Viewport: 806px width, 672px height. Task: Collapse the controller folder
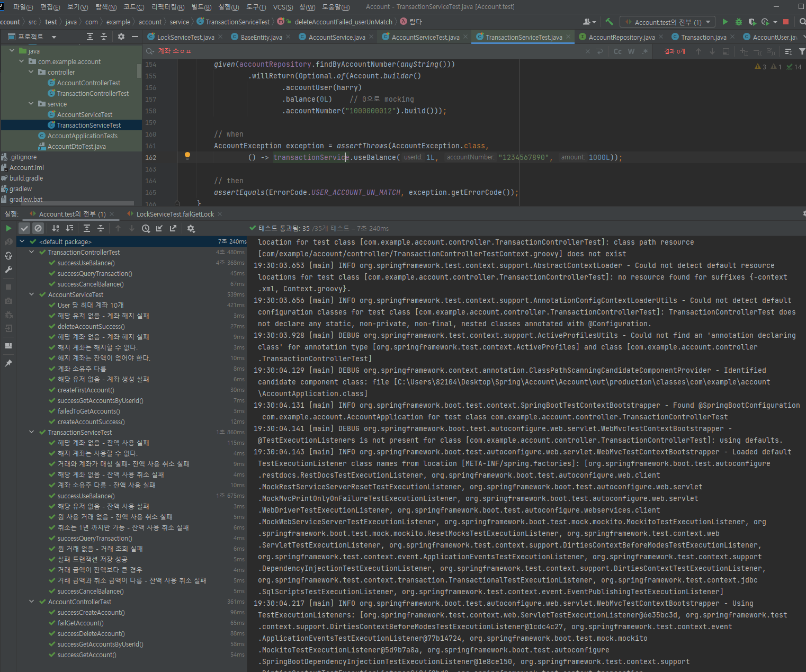pyautogui.click(x=31, y=72)
